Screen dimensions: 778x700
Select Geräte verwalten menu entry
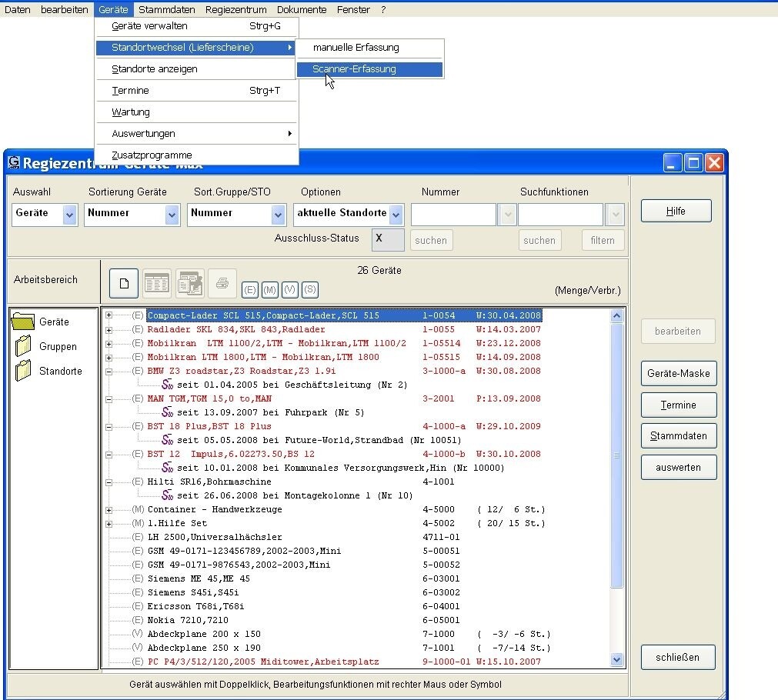196,26
